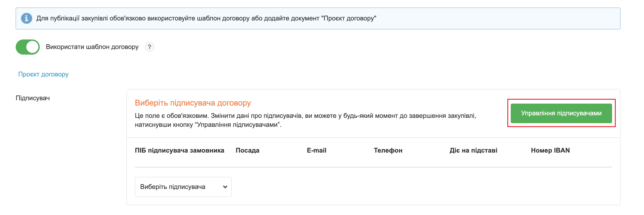
Task: Click the 'ПІБ підписувача замовника' column header
Action: point(179,150)
